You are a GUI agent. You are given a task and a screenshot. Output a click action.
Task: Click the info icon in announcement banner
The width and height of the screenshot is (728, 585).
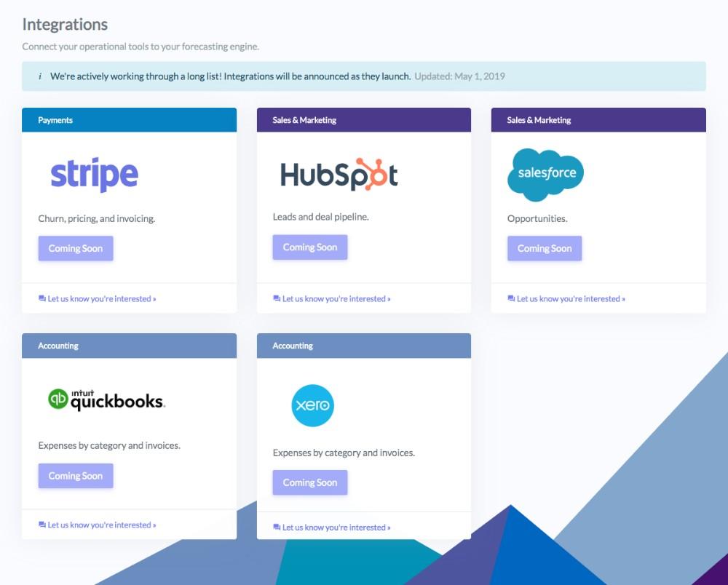coord(40,76)
